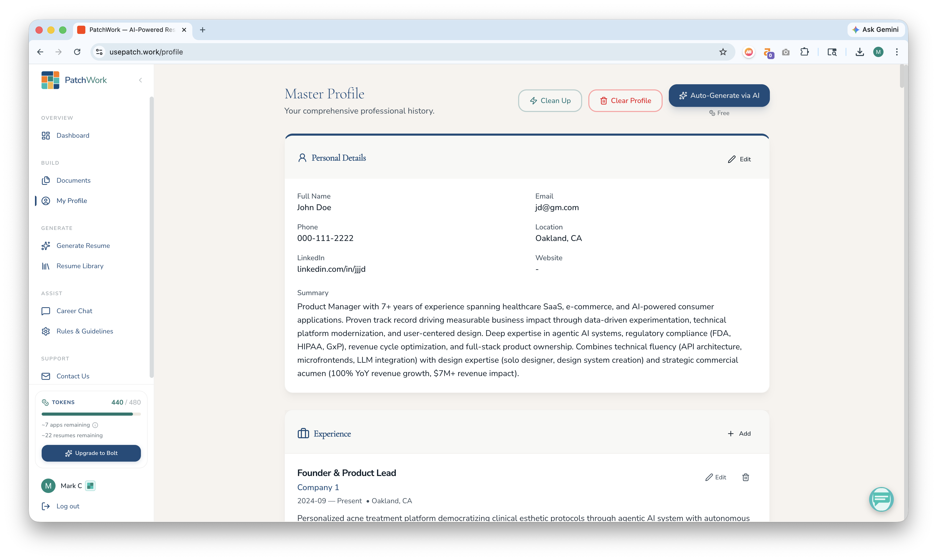Screen dimensions: 937x560
Task: Open Career Chat in sidebar
Action: point(74,311)
